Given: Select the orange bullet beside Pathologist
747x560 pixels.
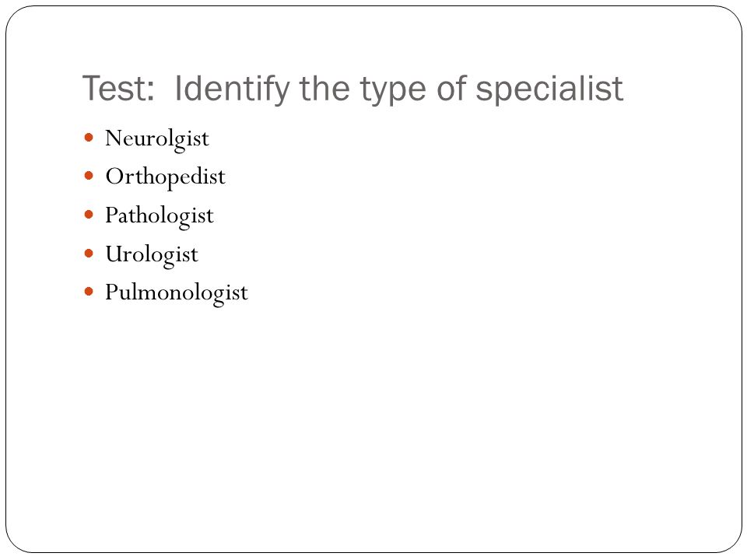Looking at the screenshot, I should click(89, 215).
